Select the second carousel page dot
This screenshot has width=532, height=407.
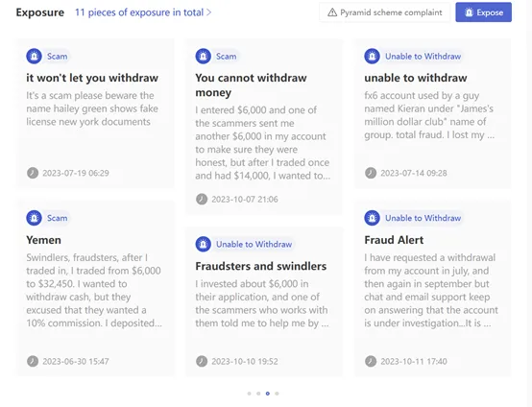point(258,394)
